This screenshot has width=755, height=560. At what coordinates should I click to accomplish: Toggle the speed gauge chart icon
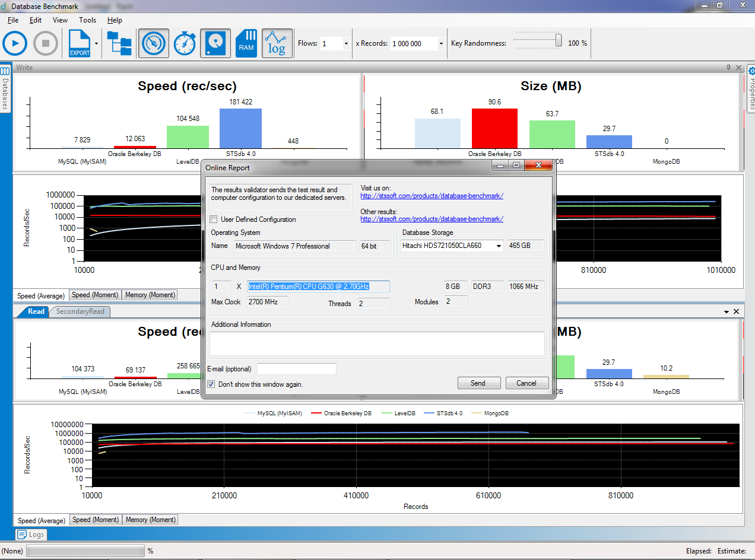coord(154,43)
